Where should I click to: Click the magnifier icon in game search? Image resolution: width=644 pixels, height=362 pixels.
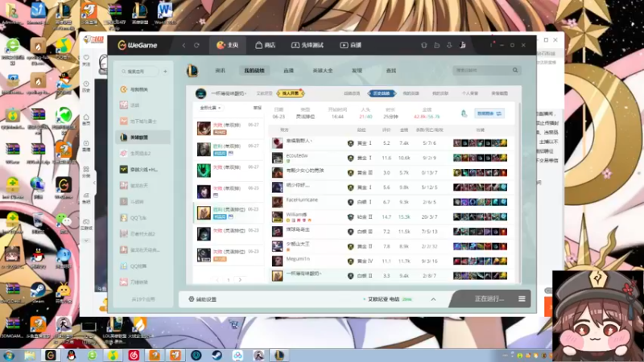(515, 70)
